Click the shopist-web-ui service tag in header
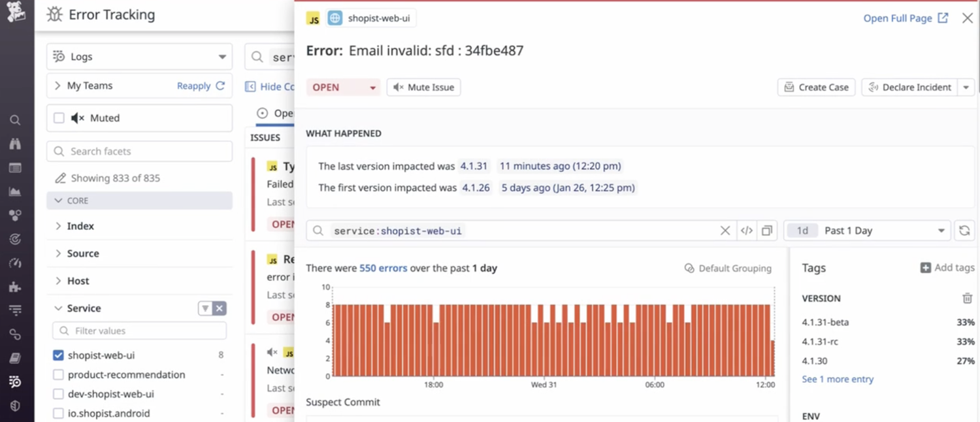Viewport: 980px width, 422px height. [371, 18]
